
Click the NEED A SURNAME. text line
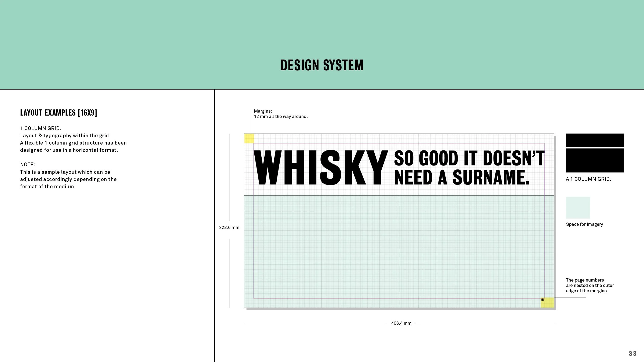pos(462,178)
